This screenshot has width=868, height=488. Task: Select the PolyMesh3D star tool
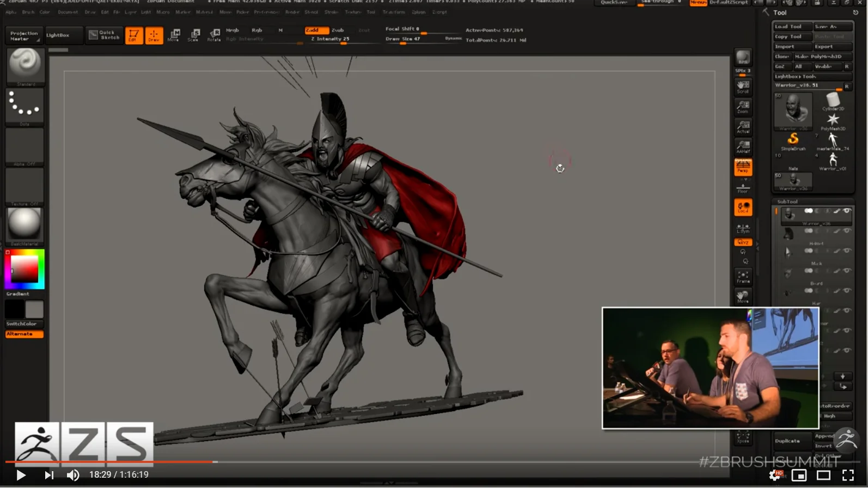(x=833, y=122)
